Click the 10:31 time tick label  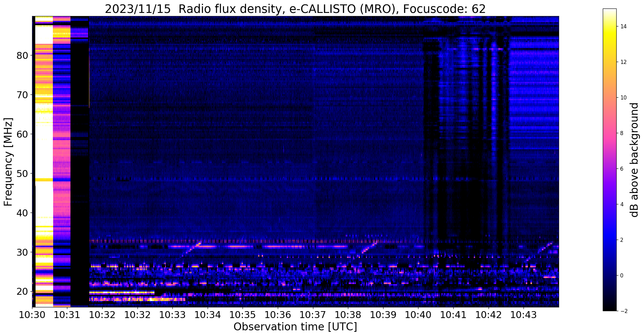tap(67, 315)
